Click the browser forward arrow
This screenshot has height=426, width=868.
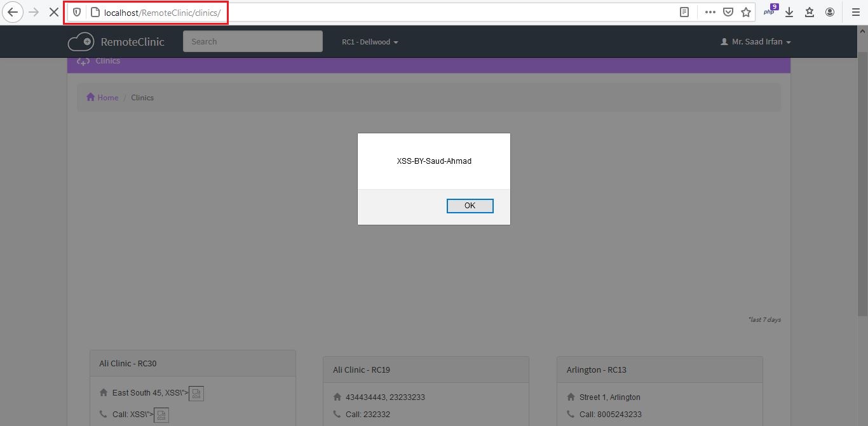click(x=34, y=12)
